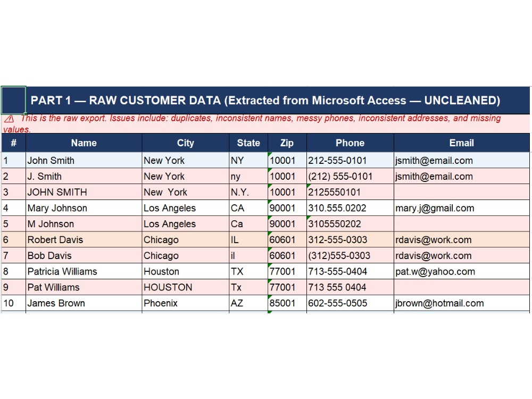The height and width of the screenshot is (399, 532).
Task: Select the Tx state cell for Pat Williams
Action: (248, 287)
